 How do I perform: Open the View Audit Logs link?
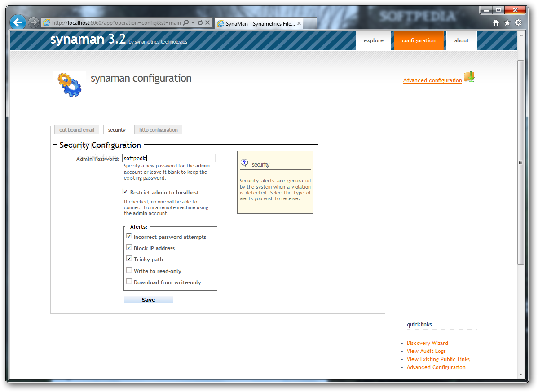click(426, 351)
